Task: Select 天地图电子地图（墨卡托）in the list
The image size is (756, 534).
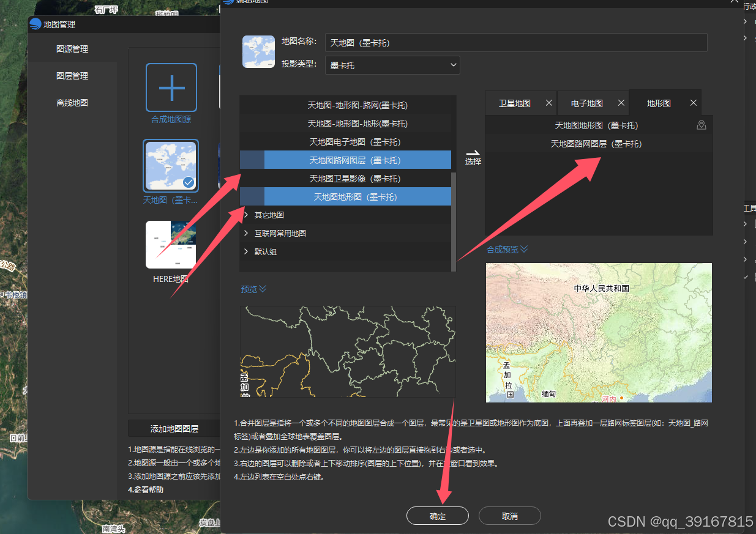Action: [x=355, y=142]
